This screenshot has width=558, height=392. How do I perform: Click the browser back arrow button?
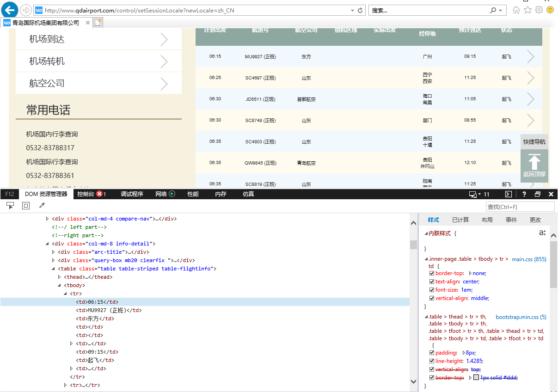point(10,10)
